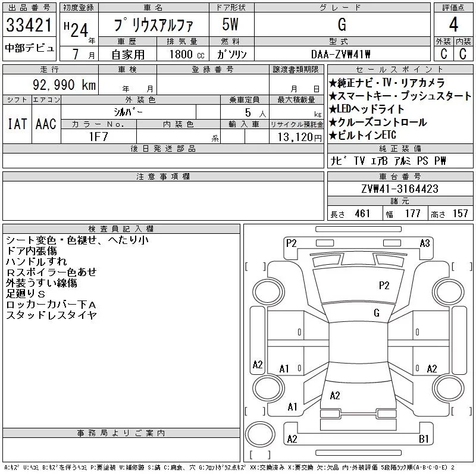Image resolution: width=476 pixels, height=476 pixels.
Task: Select the 後日発送部品 section header
Action: pos(163,148)
